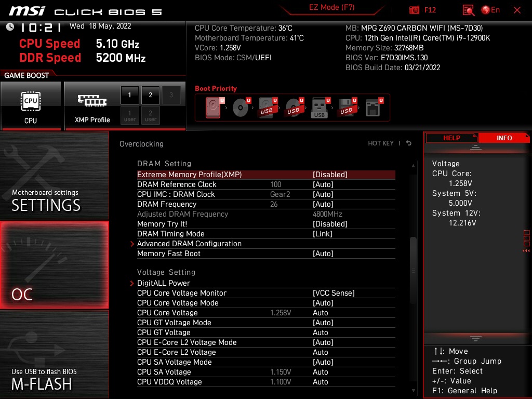Viewport: 532px width, 399px height.
Task: Change CPU IMC : DRAM Clock setting
Action: [x=266, y=194]
